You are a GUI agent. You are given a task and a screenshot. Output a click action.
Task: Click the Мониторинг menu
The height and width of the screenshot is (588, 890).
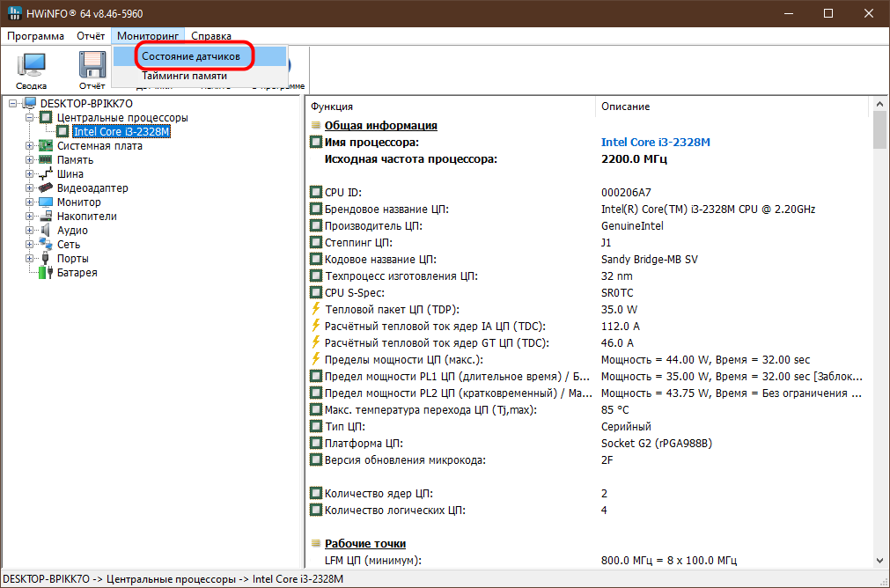tap(148, 36)
